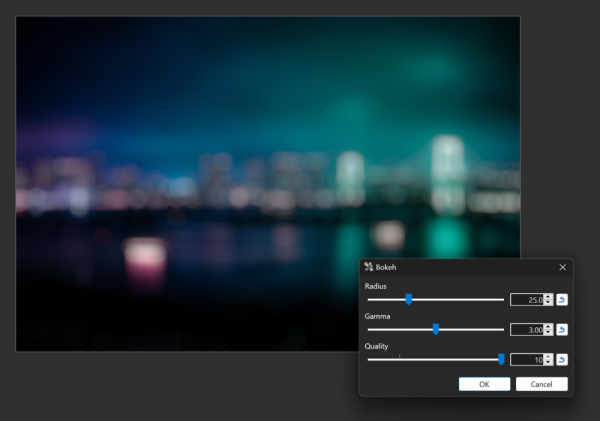
Task: Decrease the Gamma value with down arrow
Action: coord(548,332)
